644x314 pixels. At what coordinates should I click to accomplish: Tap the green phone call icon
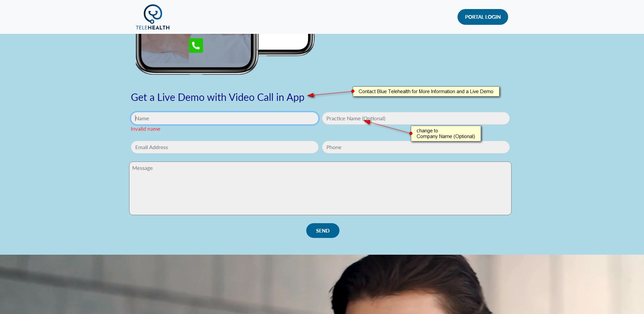[x=196, y=46]
